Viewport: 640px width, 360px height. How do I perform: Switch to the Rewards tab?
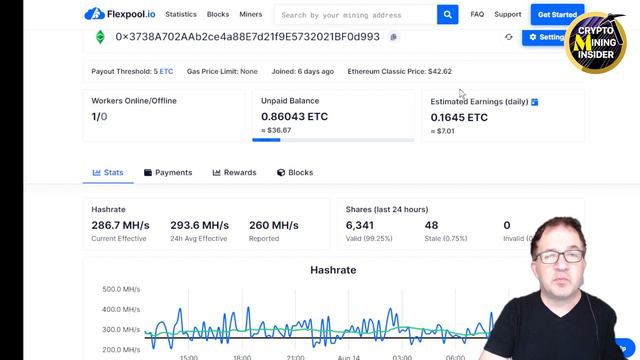click(x=234, y=173)
